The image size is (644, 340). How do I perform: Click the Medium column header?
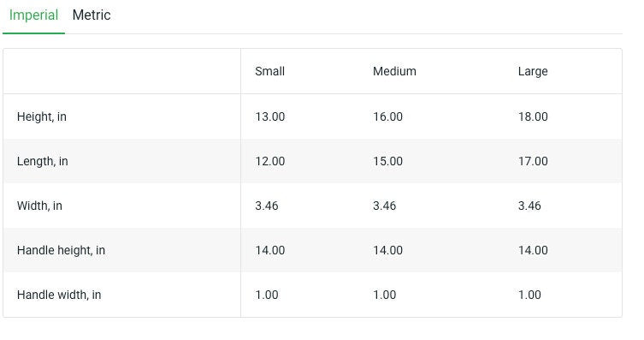(394, 71)
